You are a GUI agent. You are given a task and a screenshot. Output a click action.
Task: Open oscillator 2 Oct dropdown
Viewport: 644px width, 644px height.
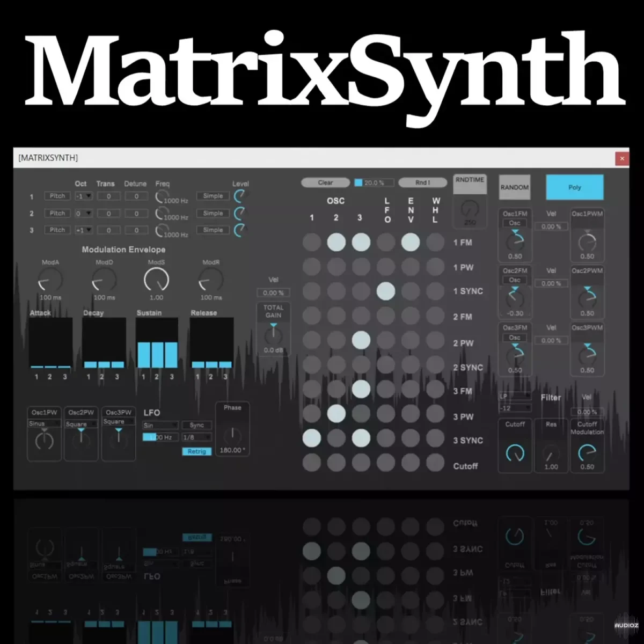tap(83, 214)
